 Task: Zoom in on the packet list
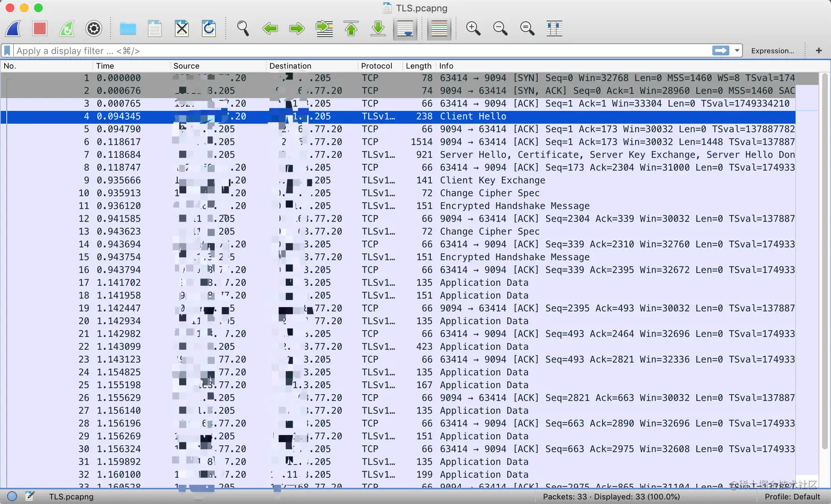click(x=472, y=28)
